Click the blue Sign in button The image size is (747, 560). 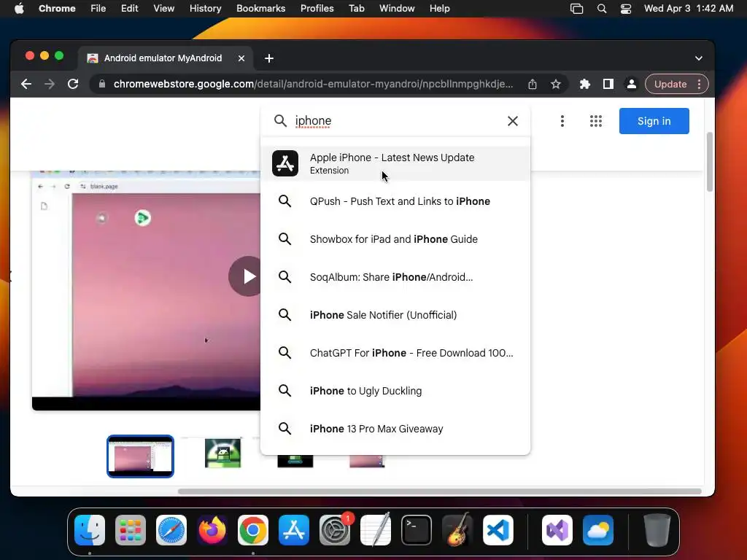click(654, 121)
